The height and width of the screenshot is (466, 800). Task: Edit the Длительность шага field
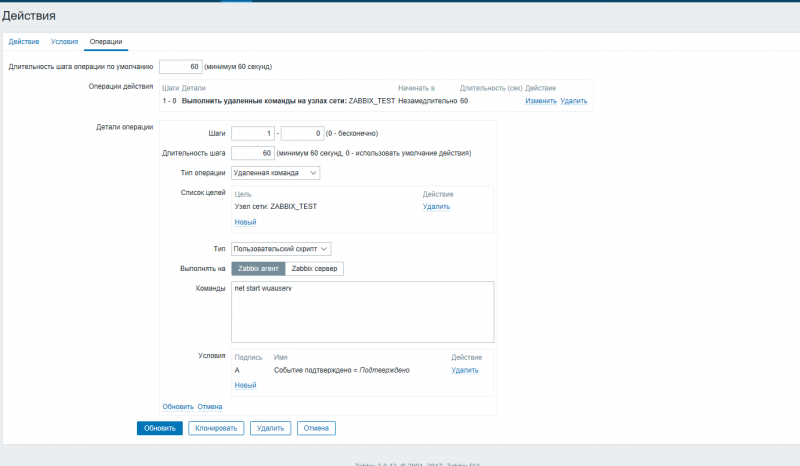coord(253,153)
